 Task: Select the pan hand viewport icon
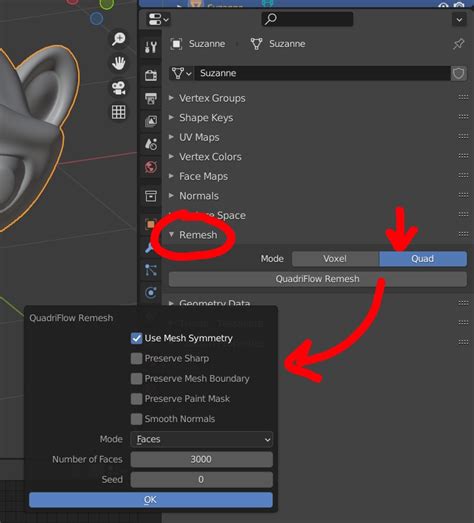click(x=118, y=63)
